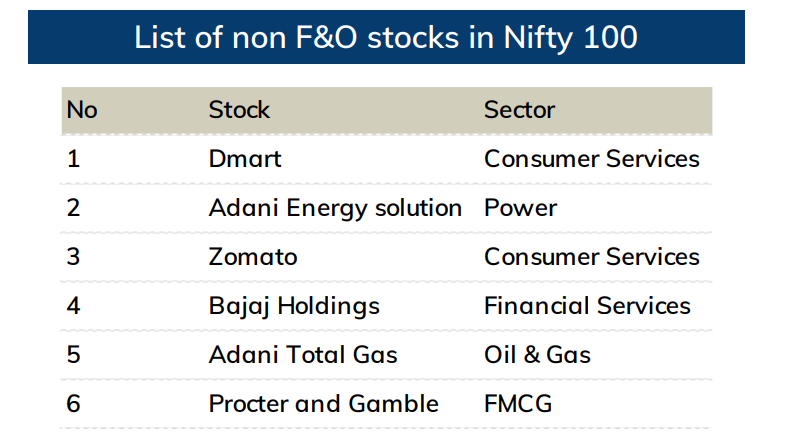
Task: Click Consumer Services in Dmart row
Action: 591,158
